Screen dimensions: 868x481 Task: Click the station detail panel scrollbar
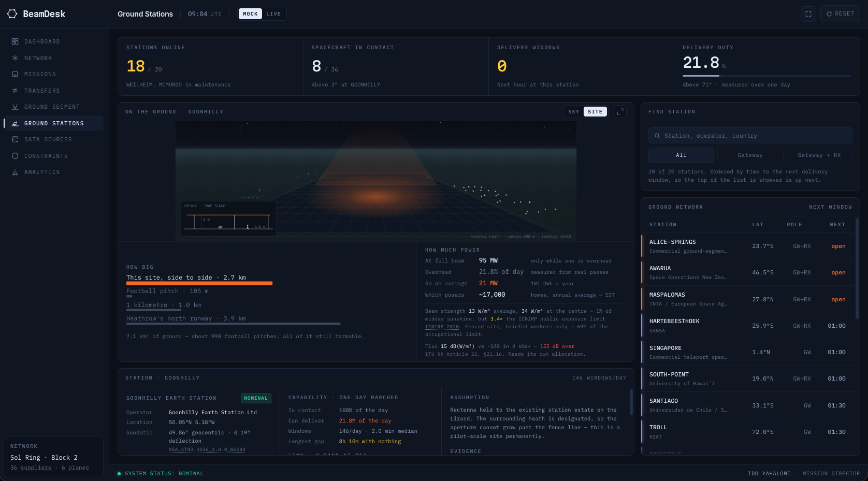[x=631, y=402]
